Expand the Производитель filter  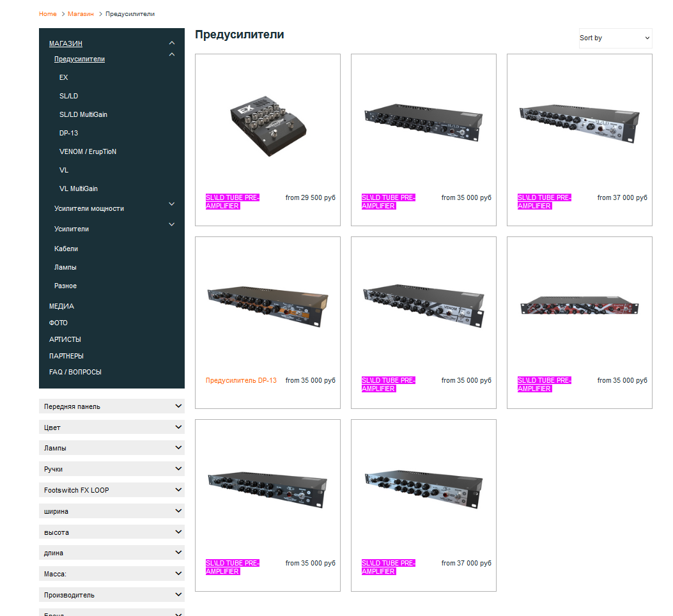(x=112, y=594)
